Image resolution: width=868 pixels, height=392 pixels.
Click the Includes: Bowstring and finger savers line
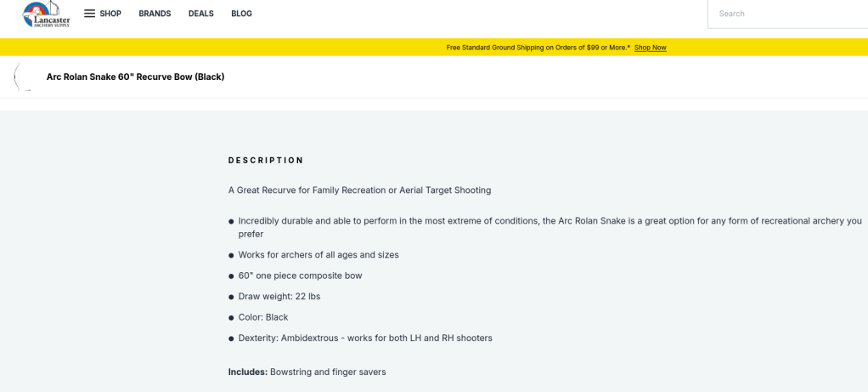click(x=307, y=372)
